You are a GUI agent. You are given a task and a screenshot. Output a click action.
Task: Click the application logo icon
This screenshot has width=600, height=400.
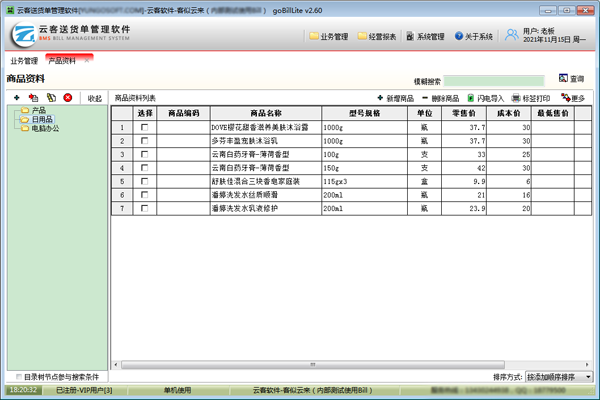tap(24, 34)
